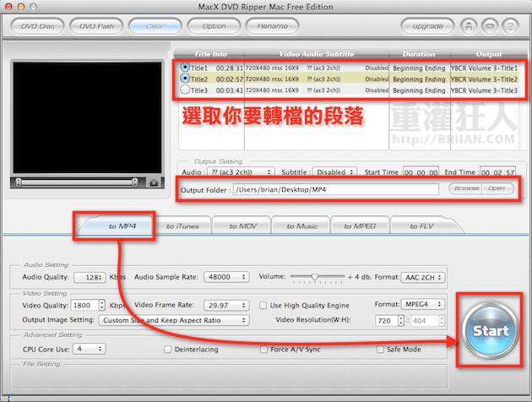
Task: Select the Title1 radio button
Action: [x=185, y=68]
